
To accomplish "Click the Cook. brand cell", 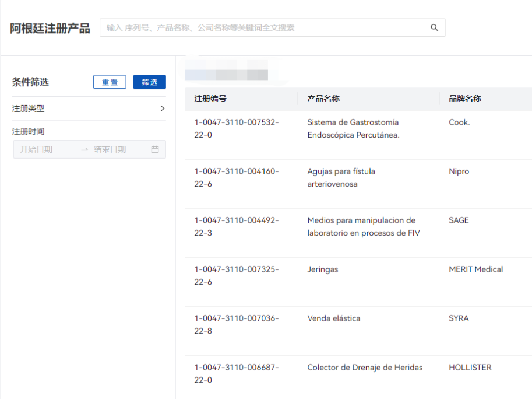I will (x=459, y=123).
